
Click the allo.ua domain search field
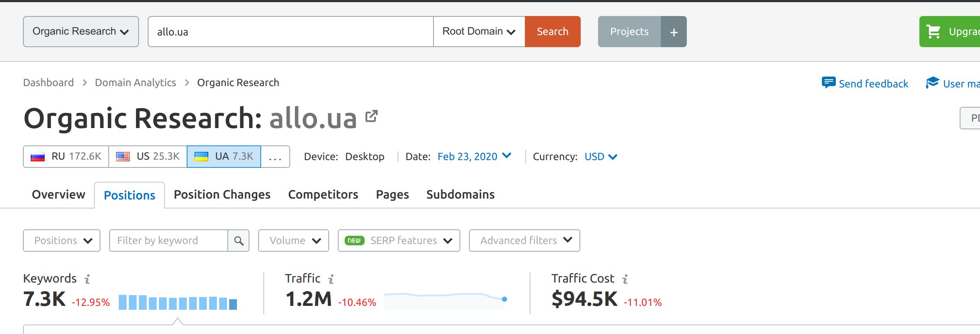click(291, 32)
